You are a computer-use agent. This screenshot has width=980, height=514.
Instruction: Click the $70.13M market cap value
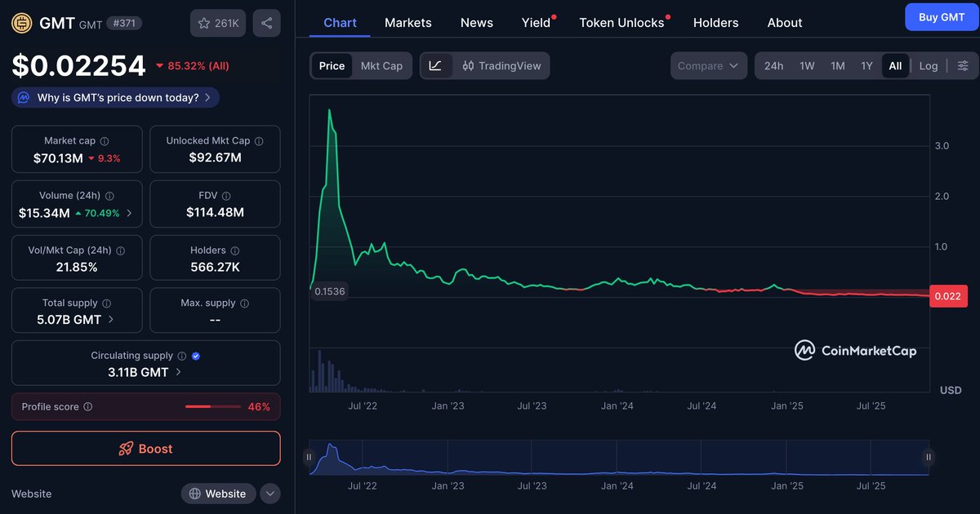pos(58,158)
